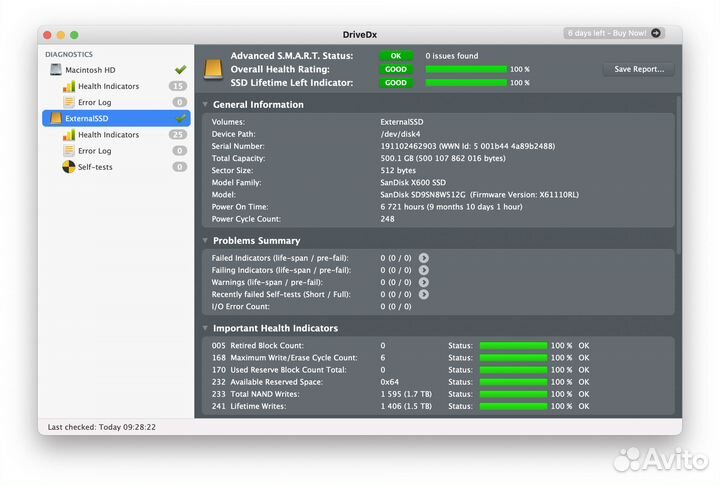Click the Macintosh HD drive icon
720x485 pixels.
coord(56,69)
